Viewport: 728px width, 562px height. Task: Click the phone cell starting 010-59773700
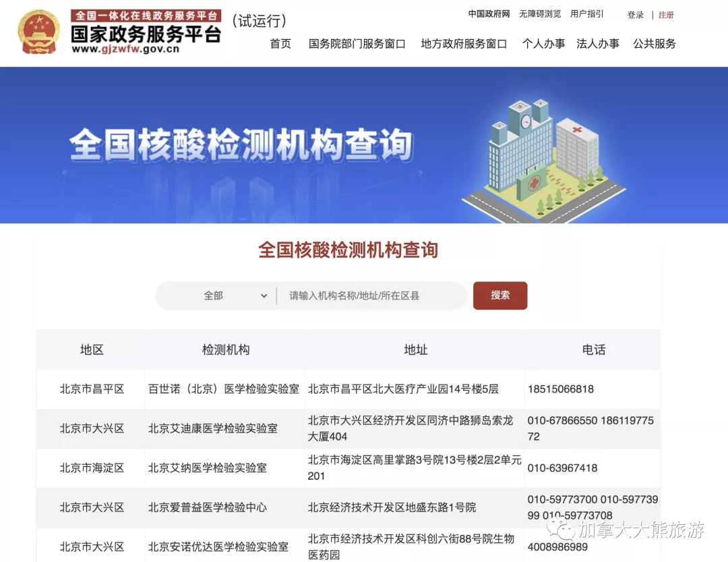[593, 507]
